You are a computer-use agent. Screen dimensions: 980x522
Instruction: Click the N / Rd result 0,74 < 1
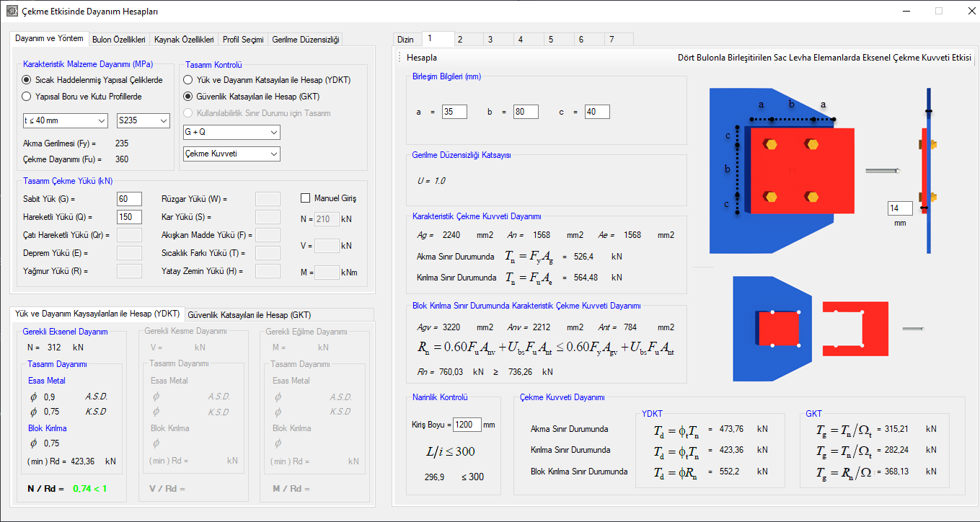(x=90, y=489)
